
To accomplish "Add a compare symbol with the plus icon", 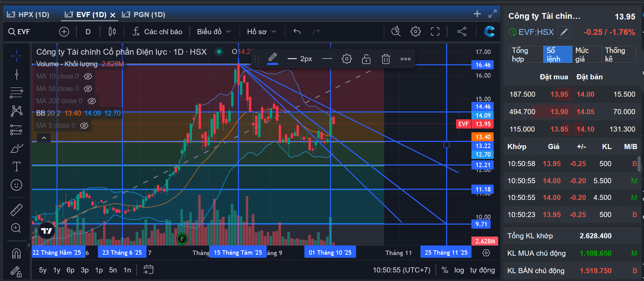I will pyautogui.click(x=64, y=32).
